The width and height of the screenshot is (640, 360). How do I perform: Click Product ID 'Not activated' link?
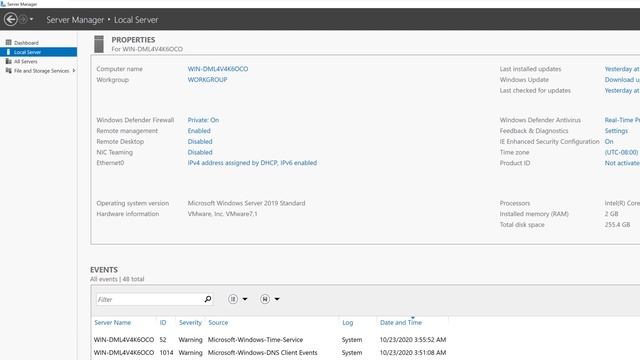[x=622, y=163]
